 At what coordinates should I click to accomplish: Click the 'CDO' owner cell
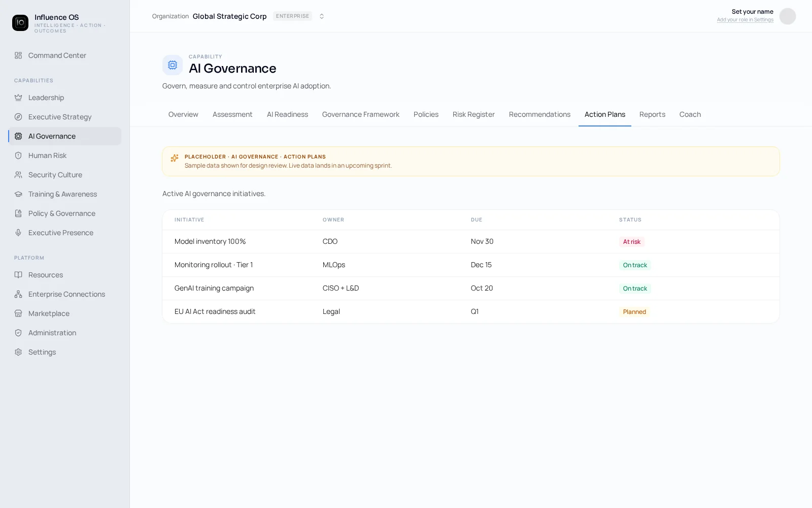[330, 241]
